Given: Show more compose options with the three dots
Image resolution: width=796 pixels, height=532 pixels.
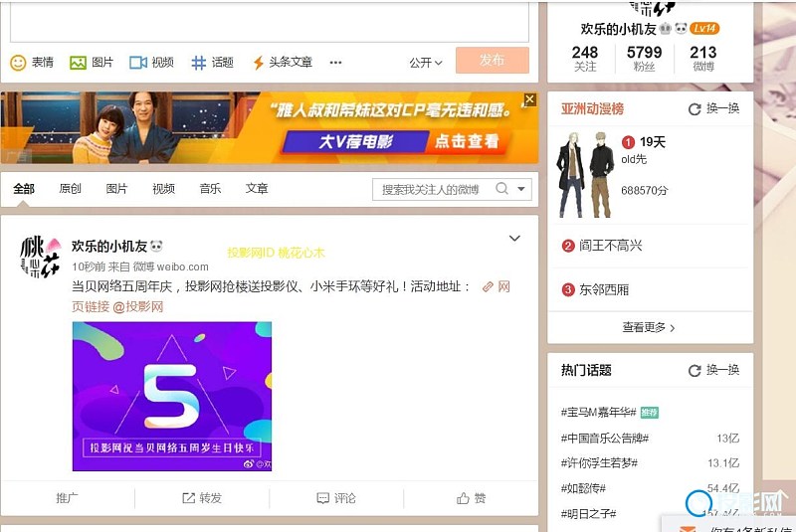Looking at the screenshot, I should [335, 63].
